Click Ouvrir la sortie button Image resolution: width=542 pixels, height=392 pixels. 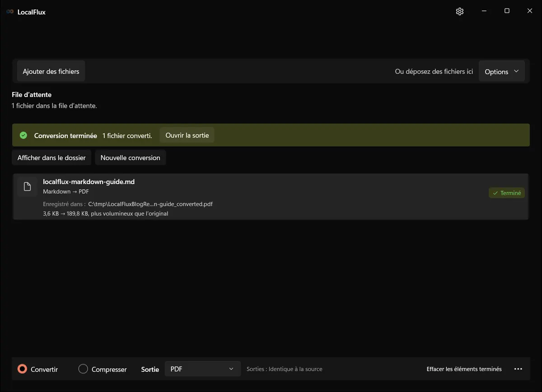(187, 135)
